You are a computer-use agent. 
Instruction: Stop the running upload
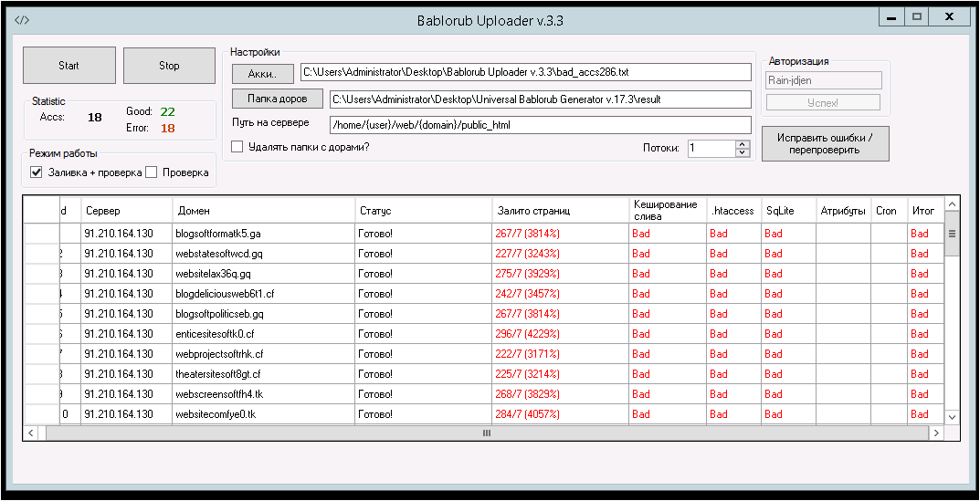point(169,65)
